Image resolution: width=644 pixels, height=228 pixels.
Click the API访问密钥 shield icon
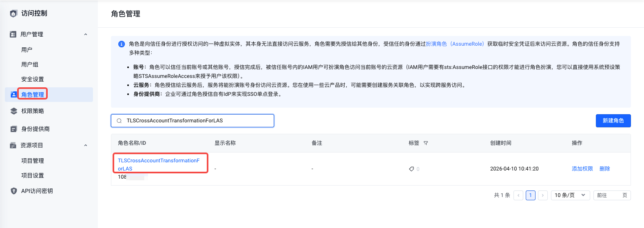coord(13,191)
